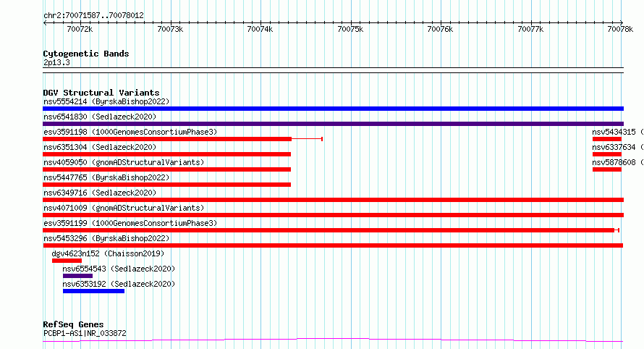Select the red esv3591199 variant bar

click(329, 230)
